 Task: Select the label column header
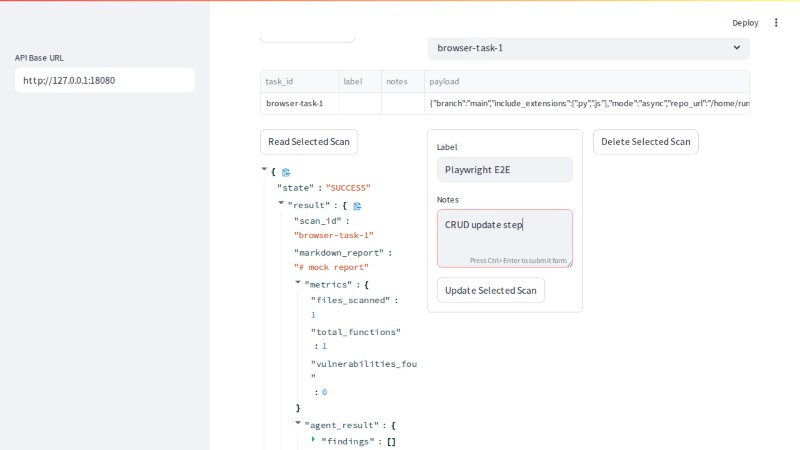tap(360, 82)
